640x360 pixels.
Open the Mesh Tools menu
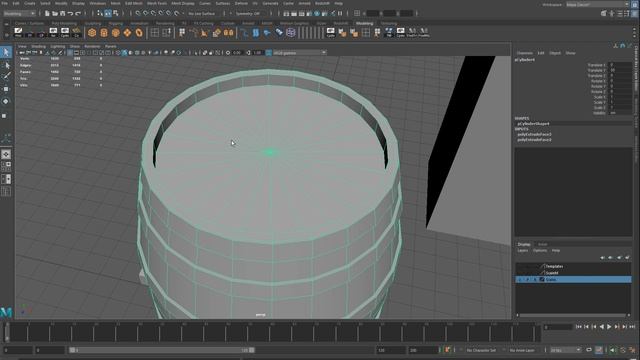(x=157, y=3)
